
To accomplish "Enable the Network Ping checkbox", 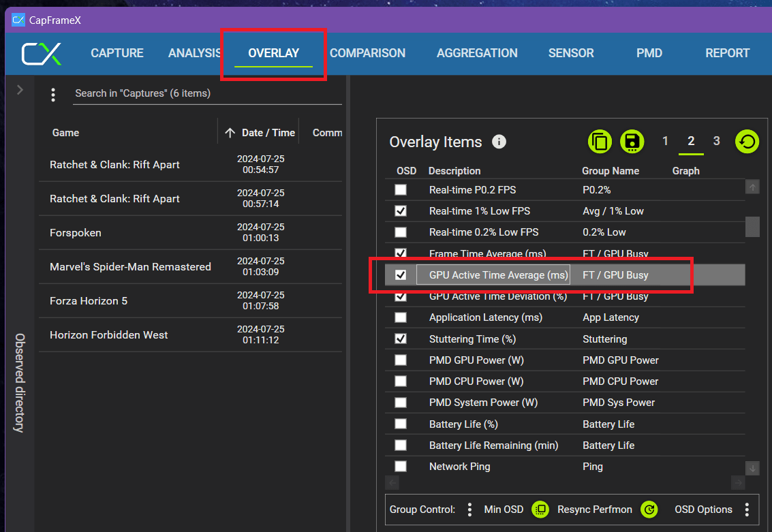I will [x=401, y=466].
